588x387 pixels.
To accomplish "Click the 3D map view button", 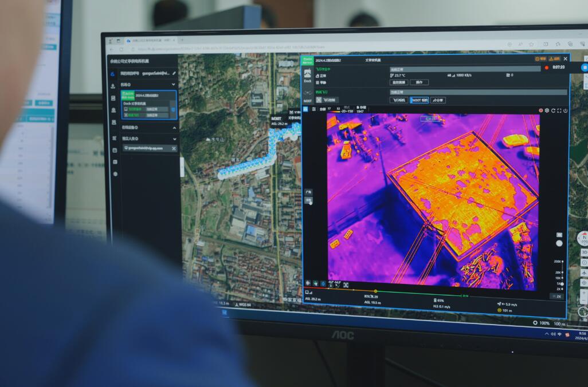I will coord(584,252).
